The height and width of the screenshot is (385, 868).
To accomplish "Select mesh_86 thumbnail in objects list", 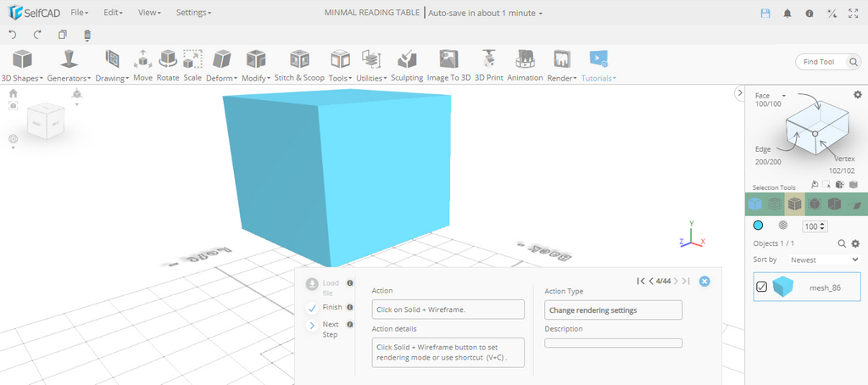I will click(x=782, y=287).
